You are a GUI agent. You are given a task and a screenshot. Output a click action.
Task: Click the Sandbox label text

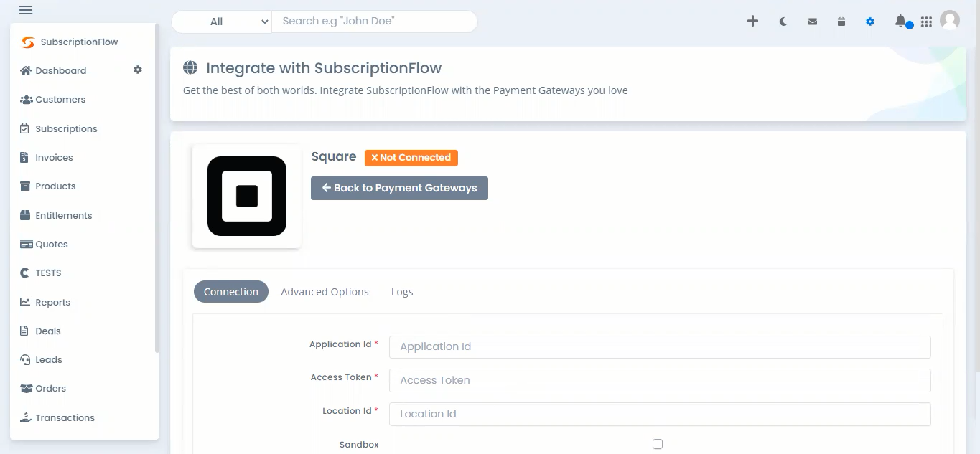coord(359,445)
